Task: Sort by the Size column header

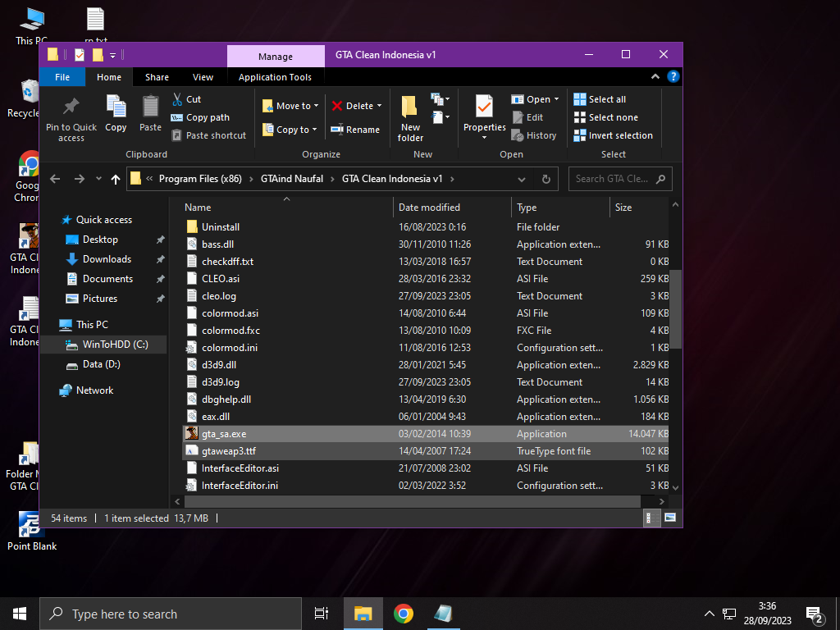Action: coord(639,207)
